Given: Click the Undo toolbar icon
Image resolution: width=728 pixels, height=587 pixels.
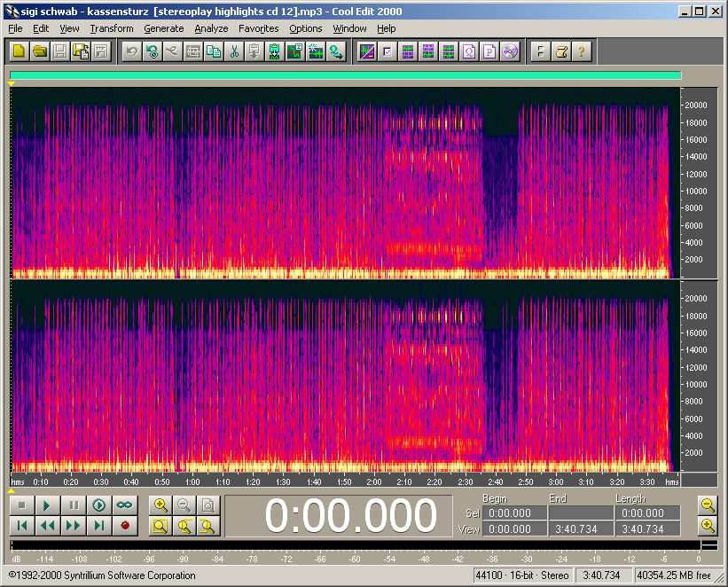Looking at the screenshot, I should tap(131, 51).
